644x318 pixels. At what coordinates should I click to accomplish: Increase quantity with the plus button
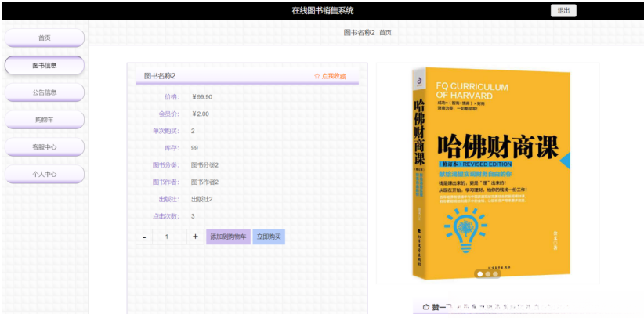coord(196,237)
